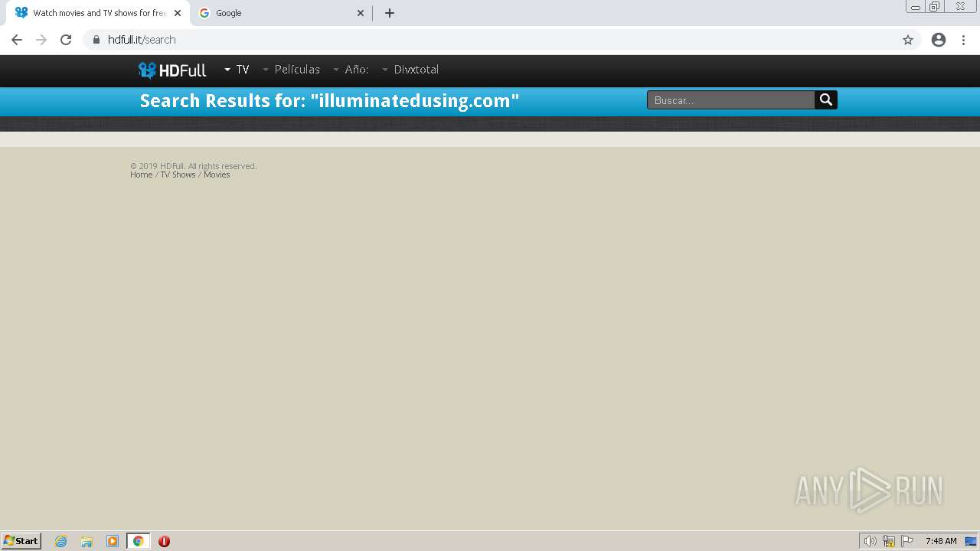Expand the Películas dropdown menu
Image resolution: width=980 pixels, height=551 pixels.
[291, 70]
